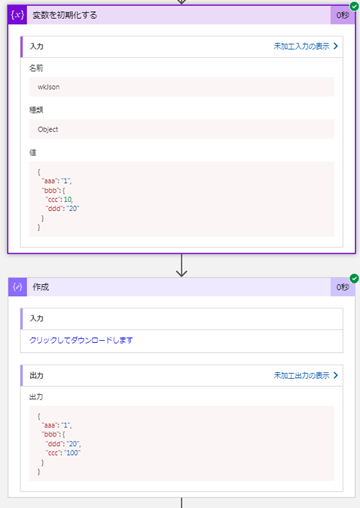Click "ddd": "20" line in input value
The image size is (360, 508).
[62, 208]
